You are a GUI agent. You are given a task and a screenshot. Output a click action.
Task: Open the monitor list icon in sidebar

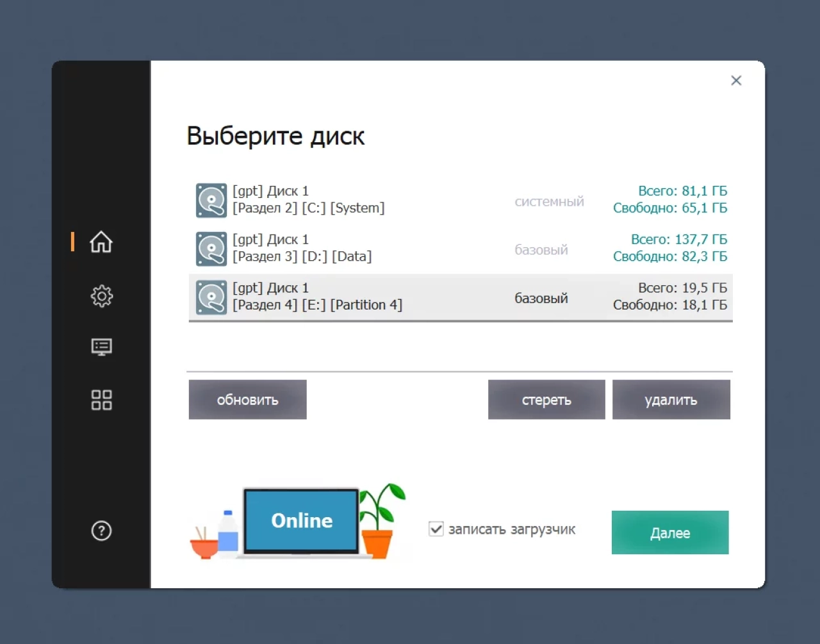101,347
